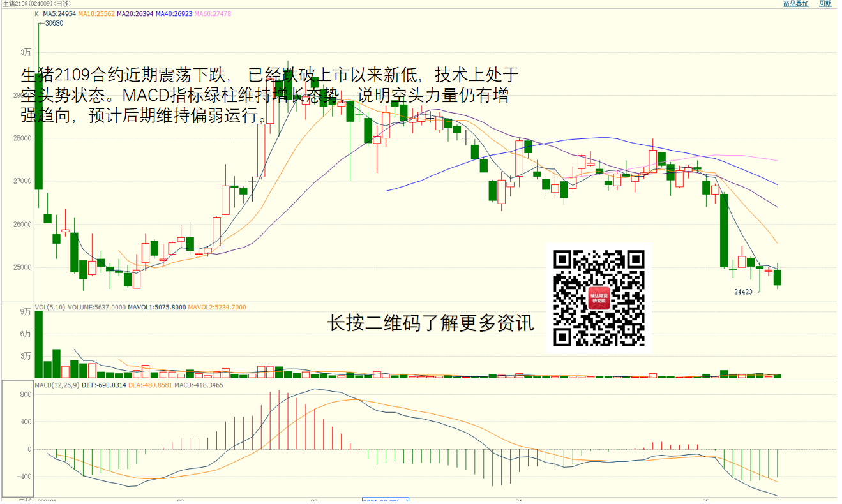Click the 800 MACD axis label

pyautogui.click(x=26, y=394)
